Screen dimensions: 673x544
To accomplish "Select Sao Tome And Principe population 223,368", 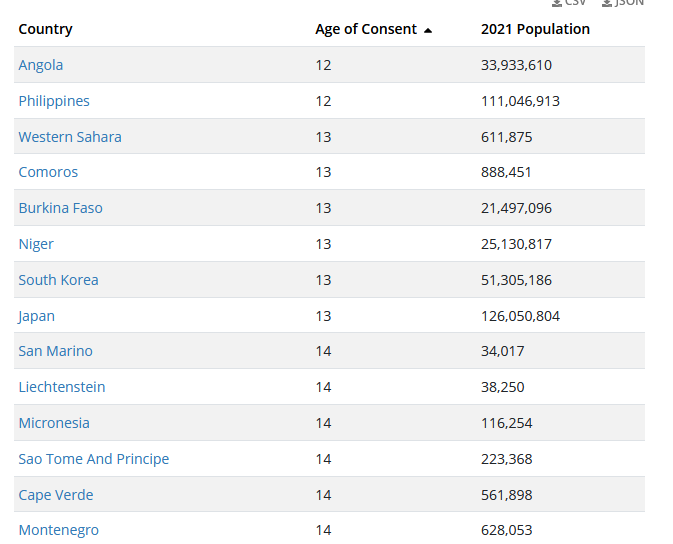I will coord(506,459).
